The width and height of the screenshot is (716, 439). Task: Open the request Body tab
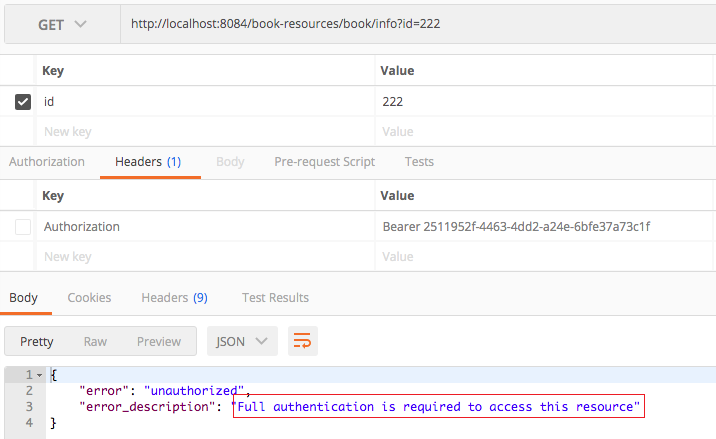pos(230,162)
